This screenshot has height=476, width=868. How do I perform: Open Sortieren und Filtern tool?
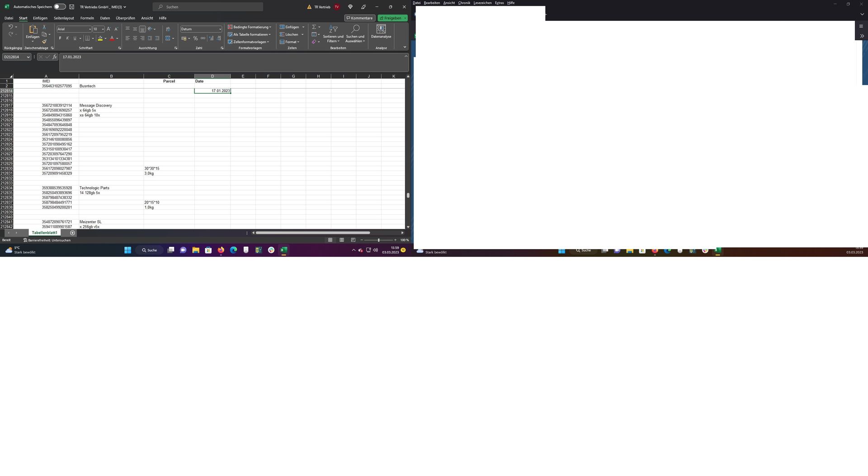333,34
